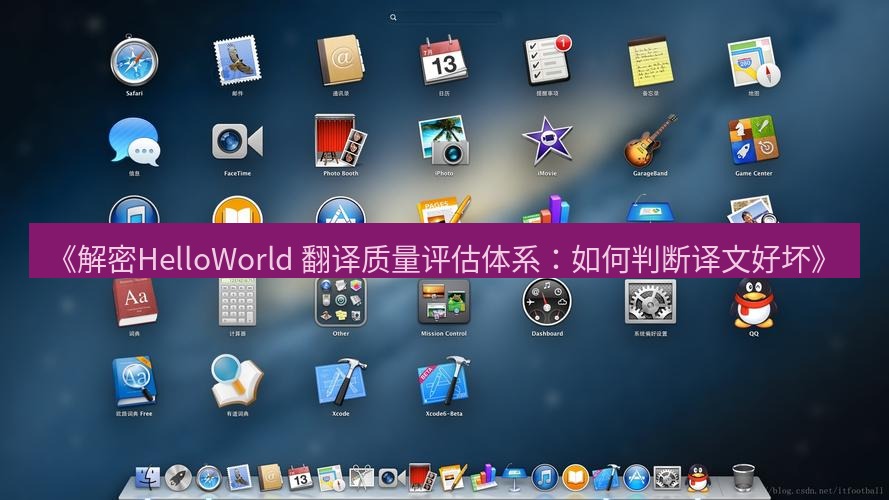This screenshot has height=500, width=889.
Task: Launch Mission Control
Action: (x=444, y=302)
